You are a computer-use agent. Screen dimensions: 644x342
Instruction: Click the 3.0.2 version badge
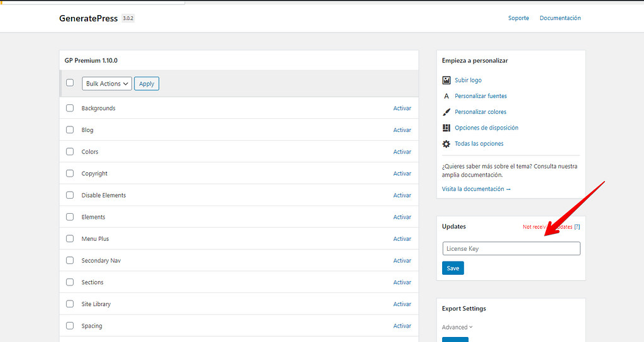pos(128,18)
